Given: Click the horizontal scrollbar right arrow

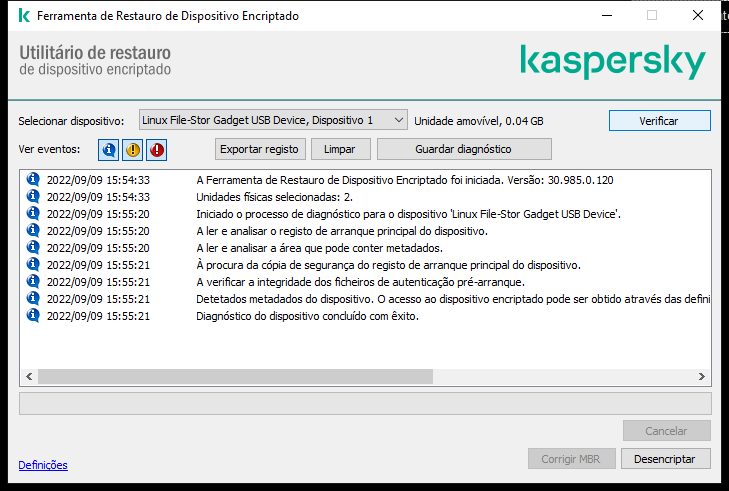Looking at the screenshot, I should pyautogui.click(x=702, y=377).
